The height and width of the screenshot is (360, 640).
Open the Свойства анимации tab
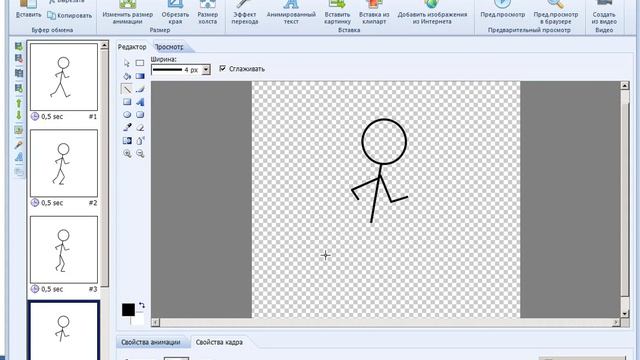pyautogui.click(x=151, y=342)
